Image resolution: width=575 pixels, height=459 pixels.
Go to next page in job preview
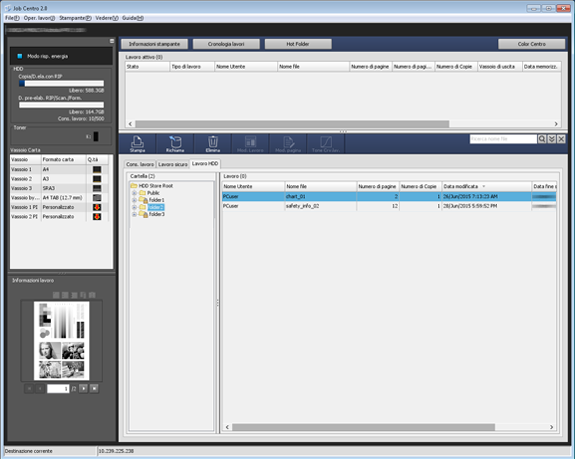click(x=83, y=388)
